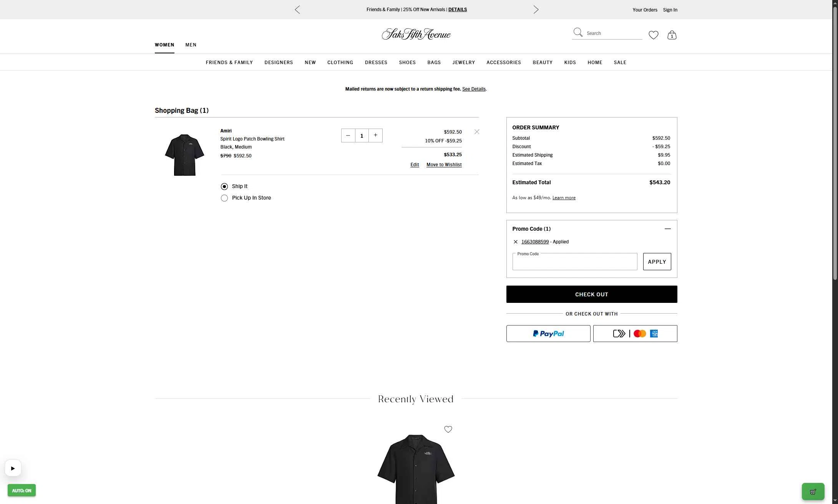838x504 pixels.
Task: Show next promo banner message
Action: (536, 10)
